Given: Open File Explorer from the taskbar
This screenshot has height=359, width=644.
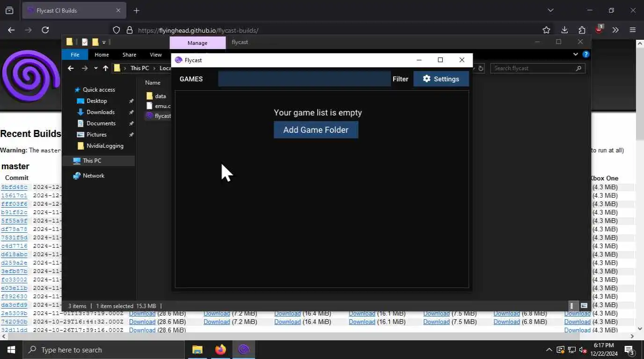Looking at the screenshot, I should 198,350.
